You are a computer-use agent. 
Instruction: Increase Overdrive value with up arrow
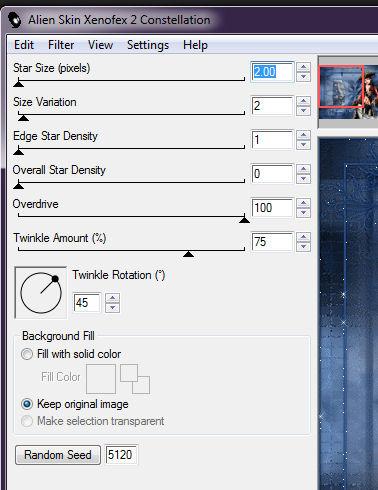click(303, 203)
